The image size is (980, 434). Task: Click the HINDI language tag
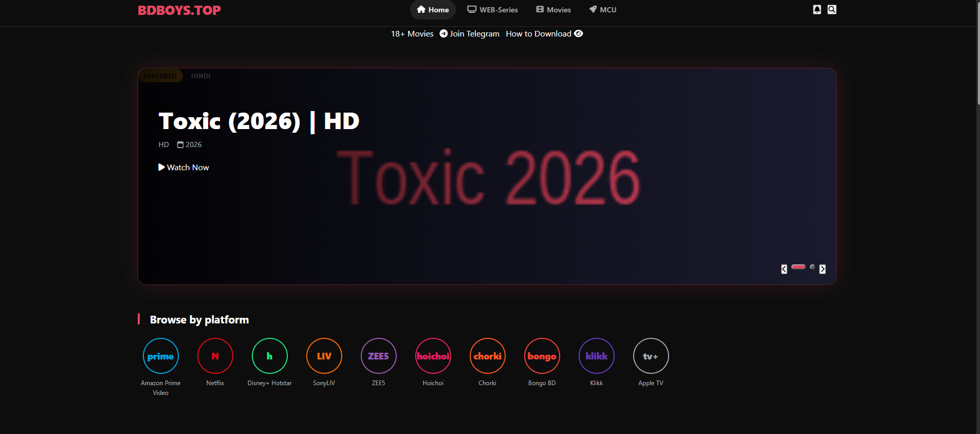[x=201, y=76]
